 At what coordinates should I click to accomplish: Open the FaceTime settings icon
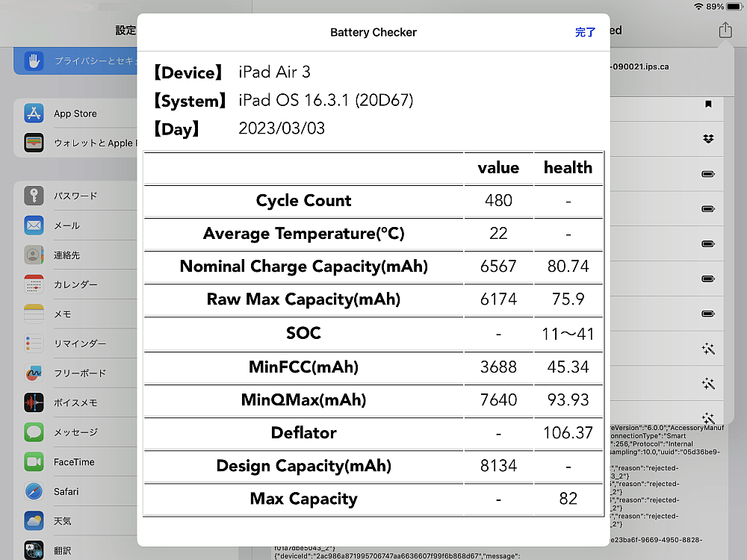click(x=34, y=461)
